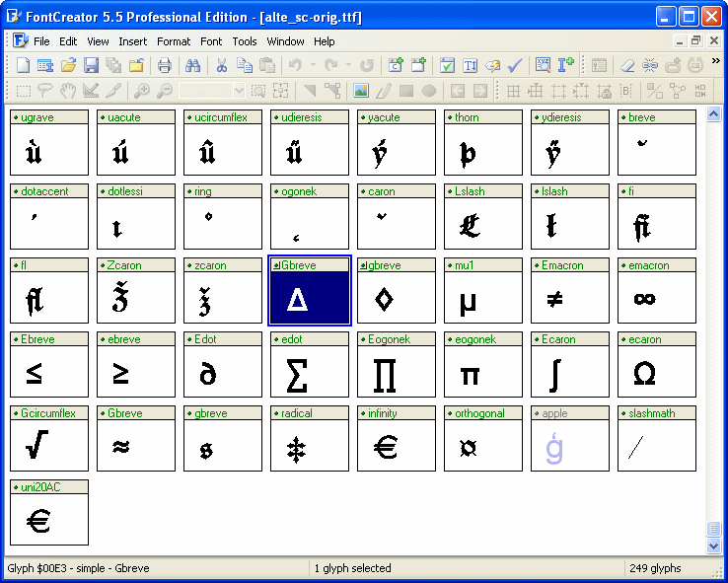The height and width of the screenshot is (583, 728).
Task: Select the uni20AC euro glyph cell
Action: point(49,512)
